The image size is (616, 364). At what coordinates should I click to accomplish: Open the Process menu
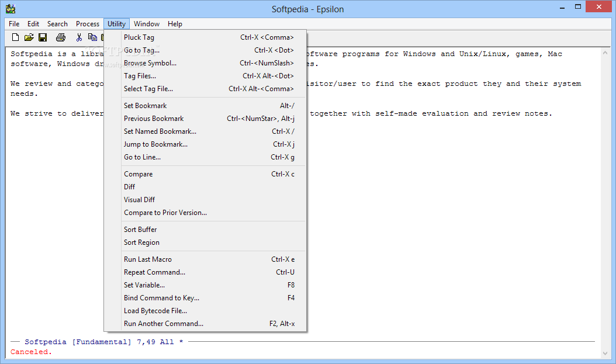pyautogui.click(x=88, y=24)
